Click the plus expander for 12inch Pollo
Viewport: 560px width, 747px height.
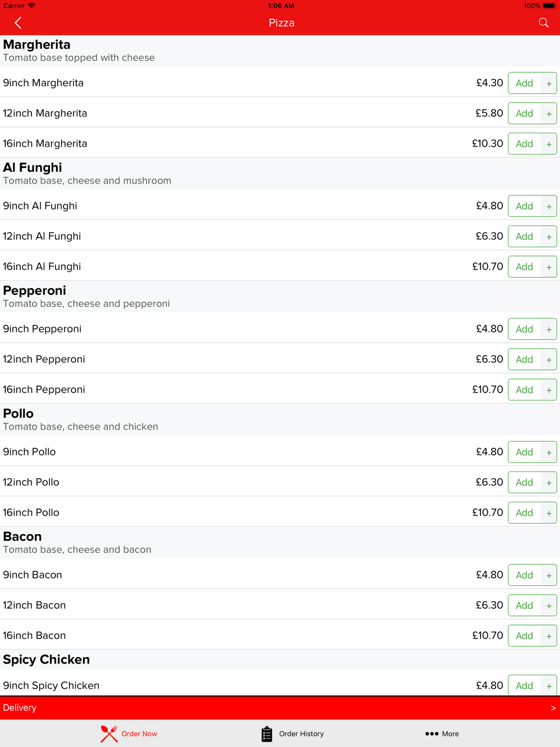point(549,483)
